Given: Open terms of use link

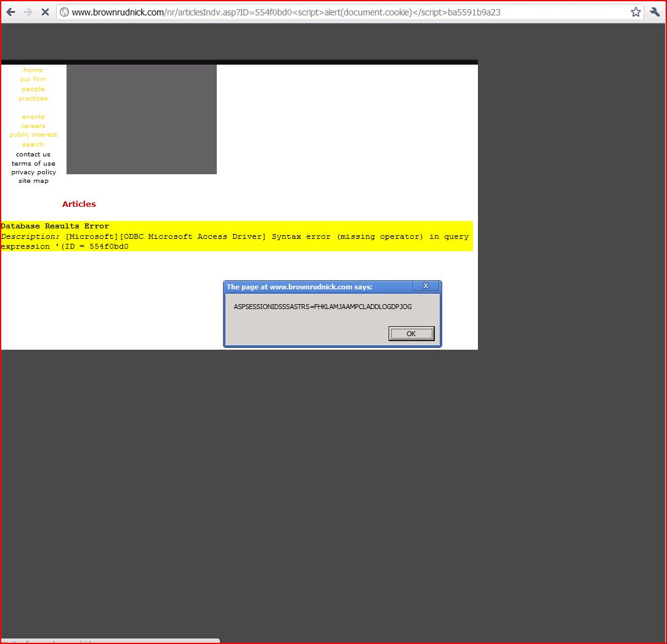Looking at the screenshot, I should click(33, 163).
